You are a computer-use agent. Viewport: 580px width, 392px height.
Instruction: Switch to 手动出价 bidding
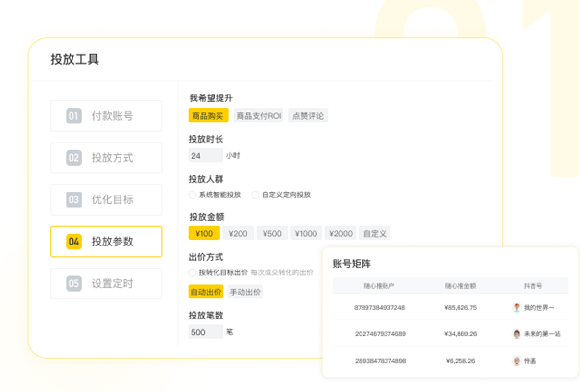(x=245, y=292)
